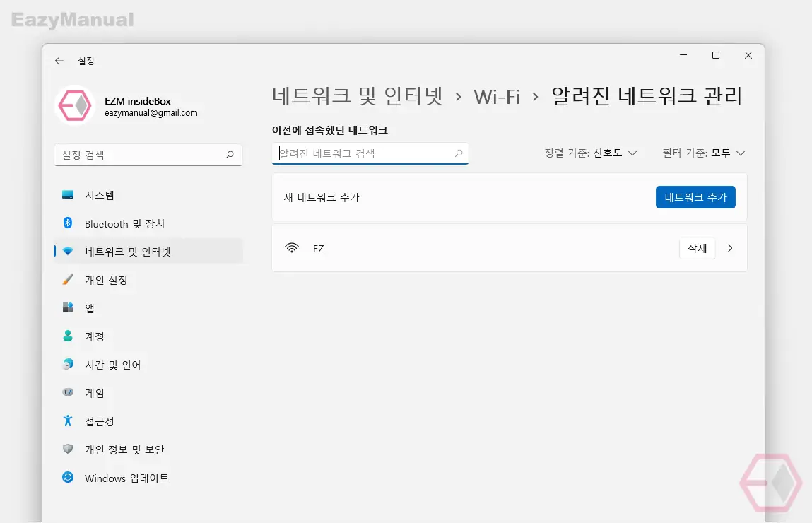The image size is (812, 523).
Task: Click the Apps icon in sidebar
Action: coord(68,307)
